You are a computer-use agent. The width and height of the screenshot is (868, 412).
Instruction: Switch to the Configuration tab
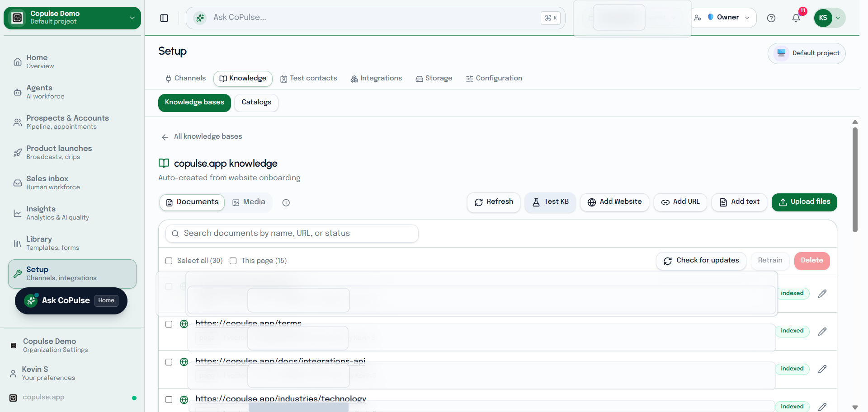(494, 78)
